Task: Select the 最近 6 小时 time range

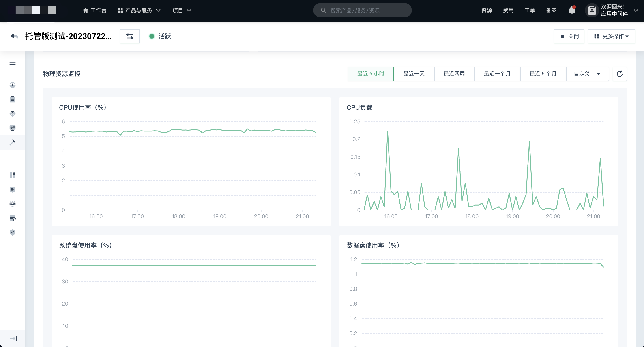Action: (x=371, y=74)
